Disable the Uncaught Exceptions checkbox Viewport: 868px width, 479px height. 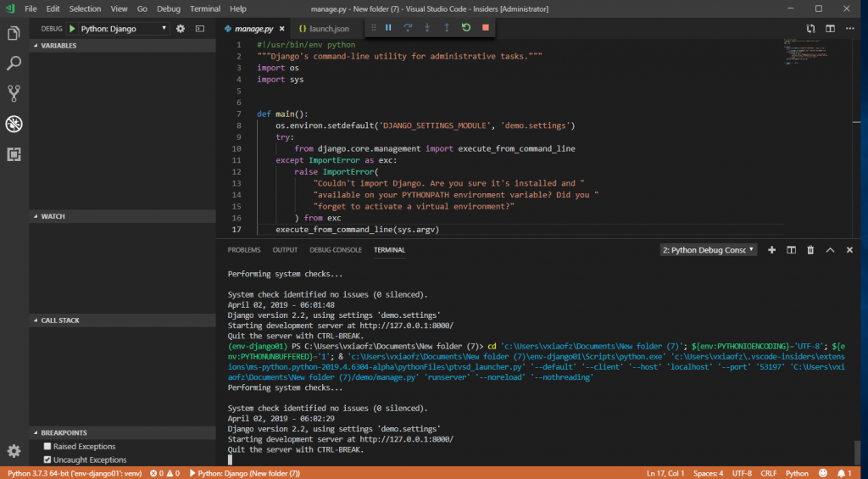point(48,460)
